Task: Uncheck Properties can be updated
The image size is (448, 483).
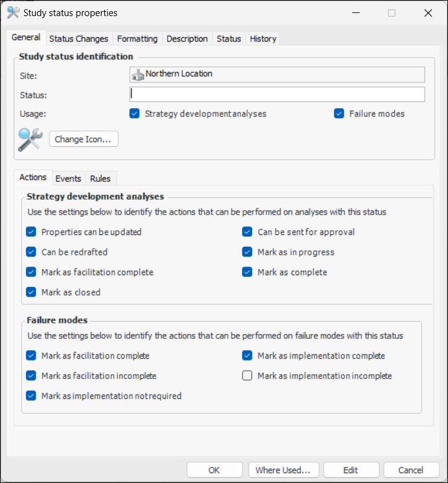Action: [x=31, y=232]
